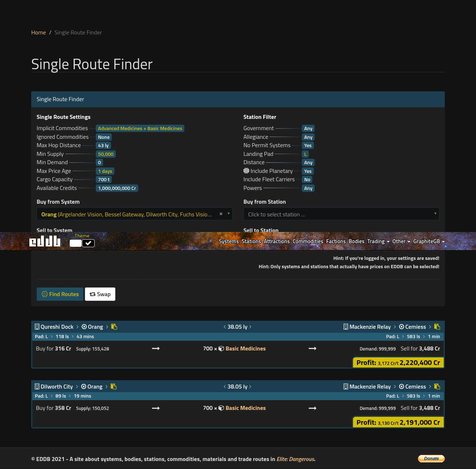Open Mackenzie Relay link in Qureshi Dock route
Image resolution: width=476 pixels, height=469 pixels.
pos(370,327)
